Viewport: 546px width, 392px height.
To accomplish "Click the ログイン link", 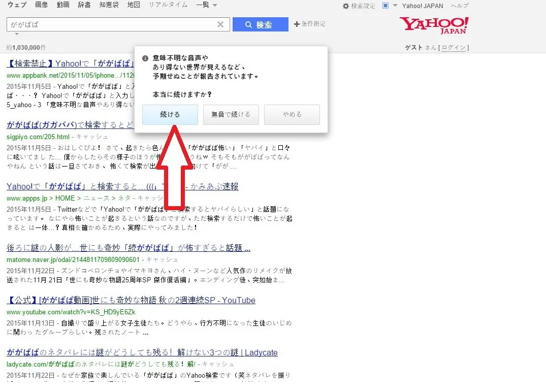I will point(454,48).
